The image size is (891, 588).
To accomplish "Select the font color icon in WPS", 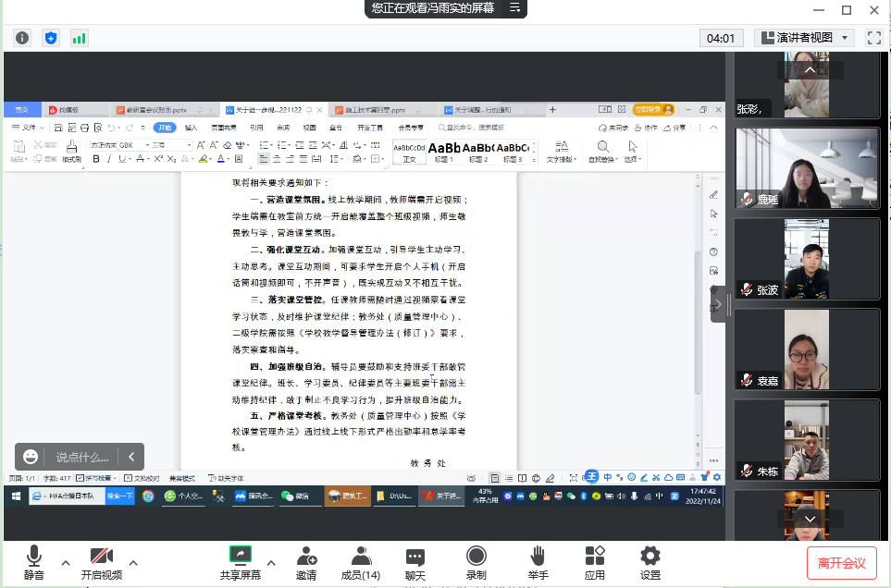I will pyautogui.click(x=223, y=160).
